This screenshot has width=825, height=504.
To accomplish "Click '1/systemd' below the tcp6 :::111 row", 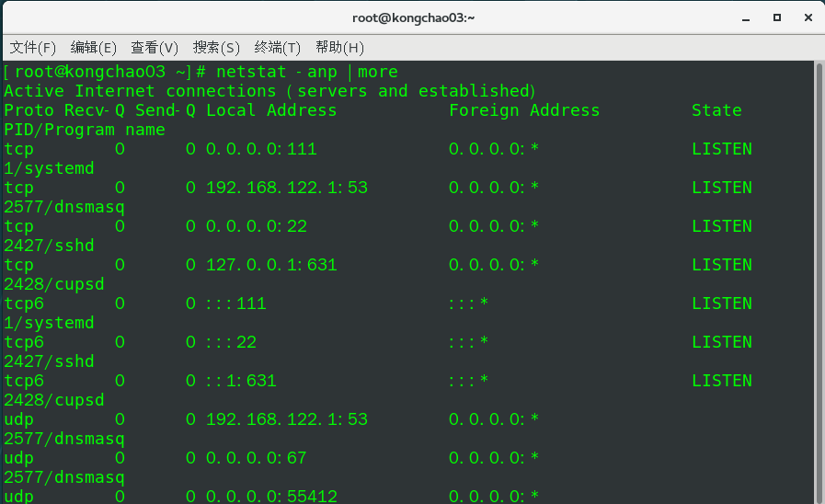I will (x=49, y=323).
